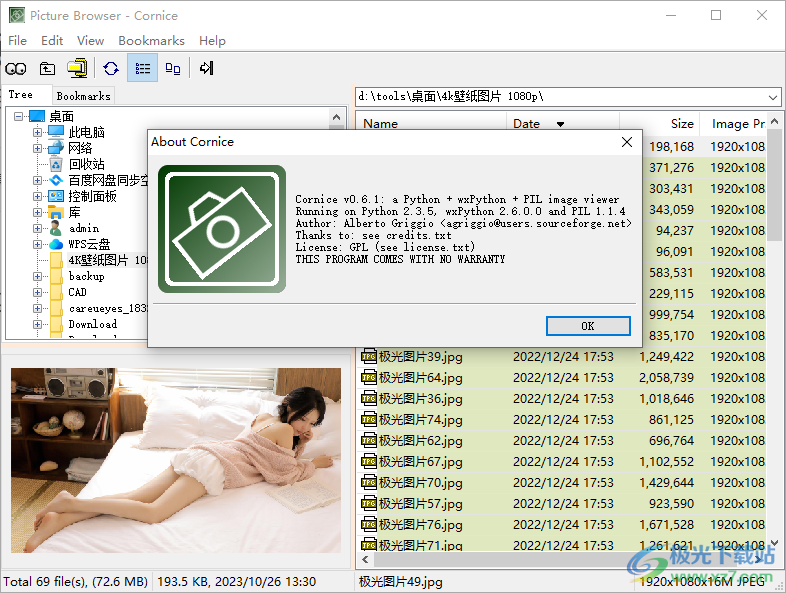
Task: Toggle the details list view icon
Action: pos(142,68)
